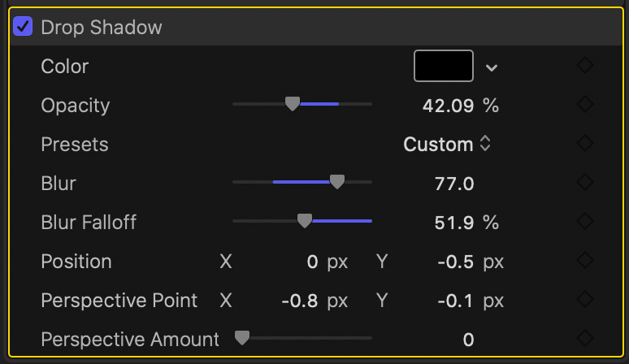Screen dimensions: 629x364
Task: Add a keyframe for Perspective Point
Action: [584, 300]
